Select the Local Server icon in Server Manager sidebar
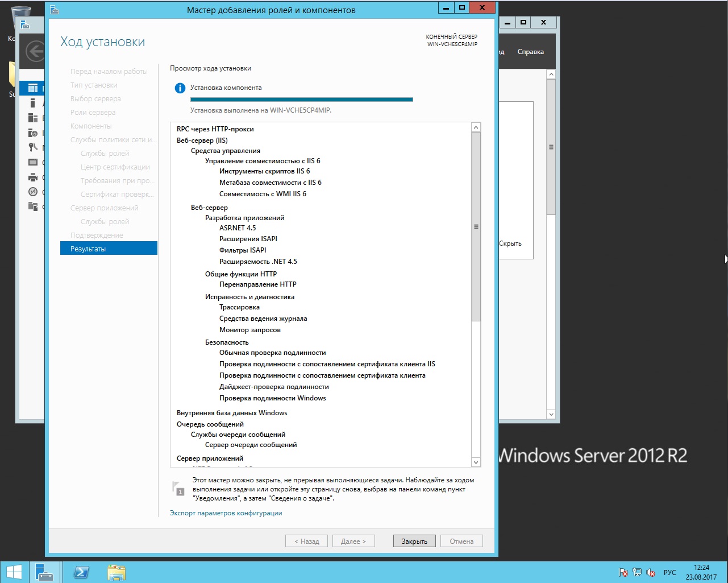This screenshot has width=728, height=583. coord(33,103)
